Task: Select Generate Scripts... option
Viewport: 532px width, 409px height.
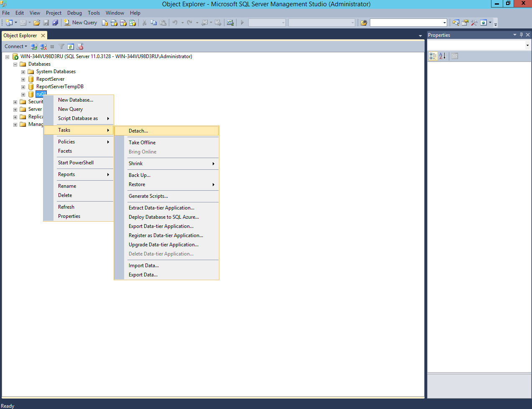Action: pos(167,196)
